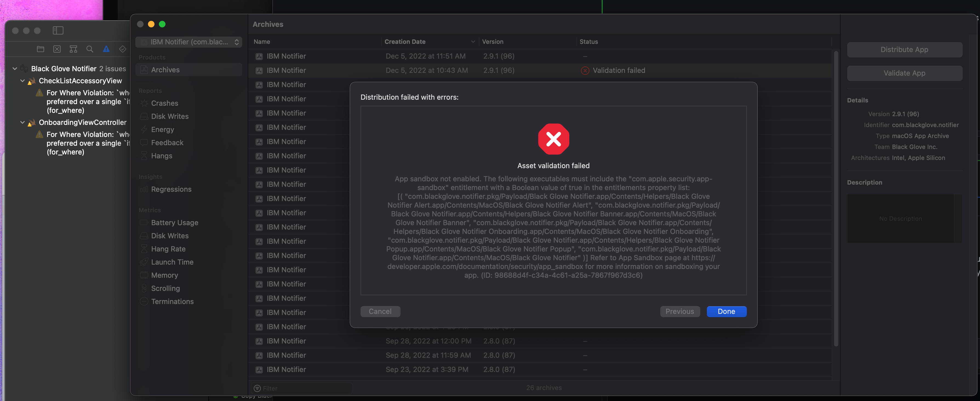Click the Distribute App button
This screenshot has width=980, height=401.
tap(904, 50)
